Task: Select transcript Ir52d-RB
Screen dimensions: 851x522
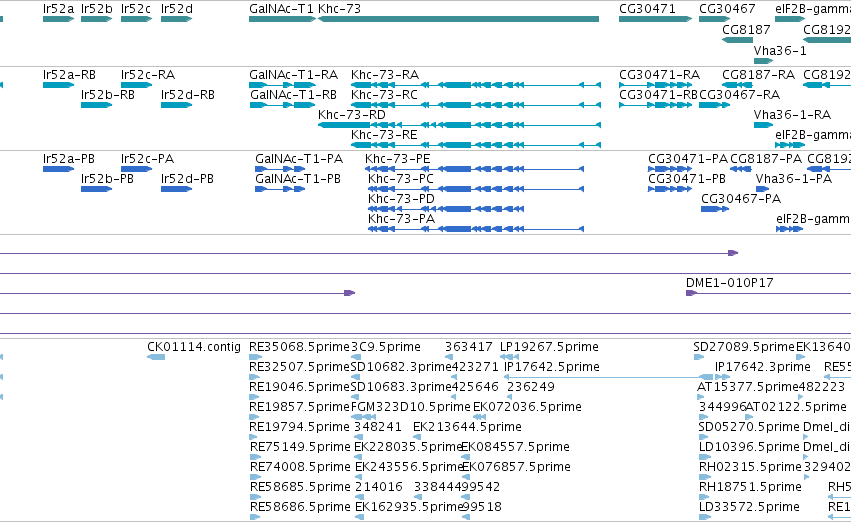Action: click(188, 94)
